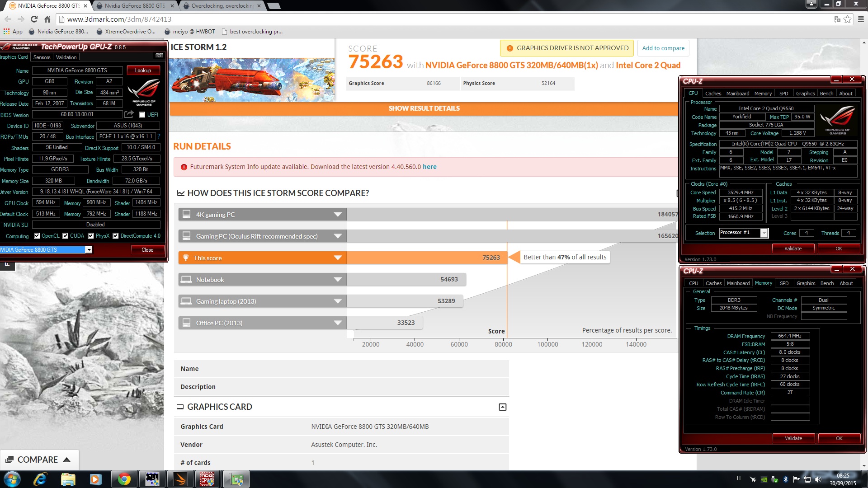Toggle the DirectCompute 4.0 checkbox
868x488 pixels.
click(115, 236)
